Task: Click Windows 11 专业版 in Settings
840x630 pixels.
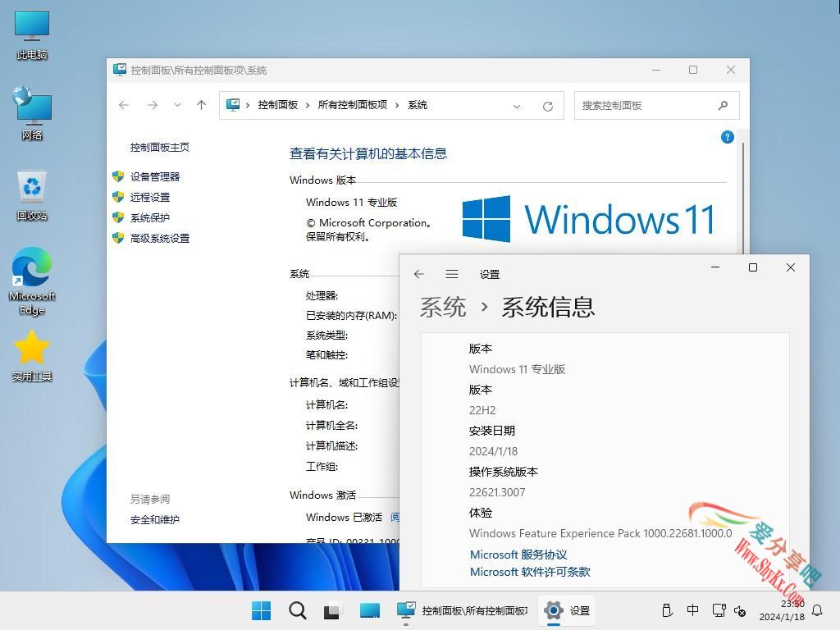Action: tap(517, 369)
